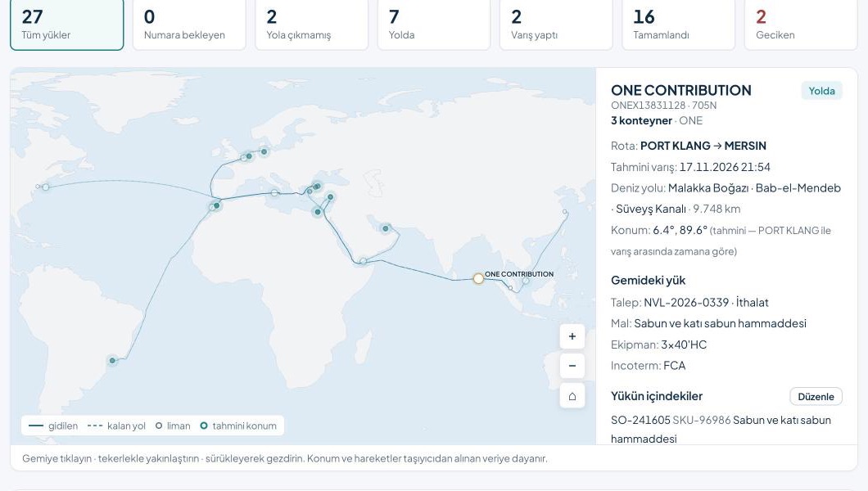868x491 pixels.
Task: Click the gidilen legend entry
Action: 53,426
